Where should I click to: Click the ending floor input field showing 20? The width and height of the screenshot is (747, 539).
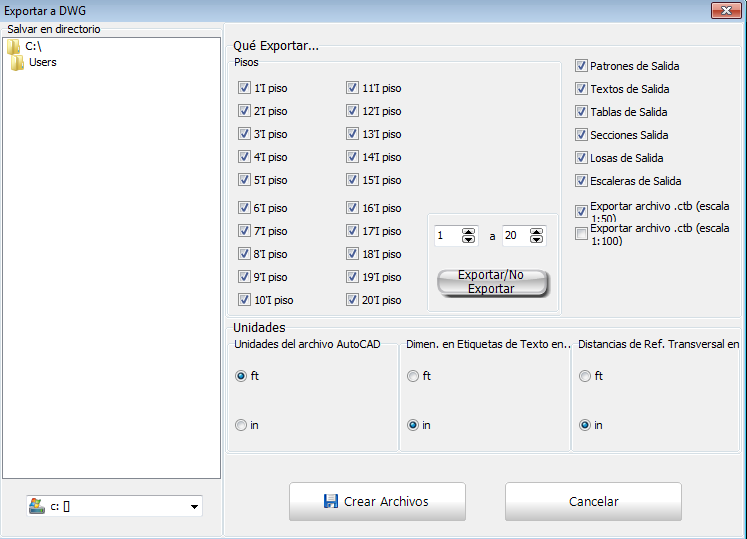(x=515, y=236)
